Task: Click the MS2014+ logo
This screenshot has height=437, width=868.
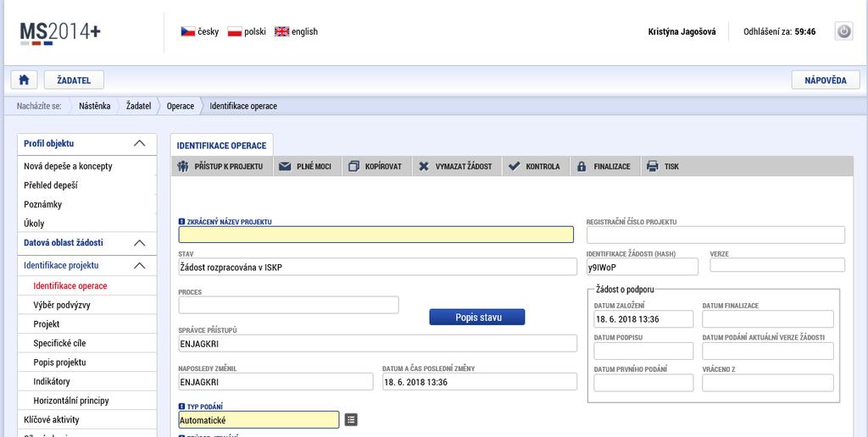Action: 60,33
